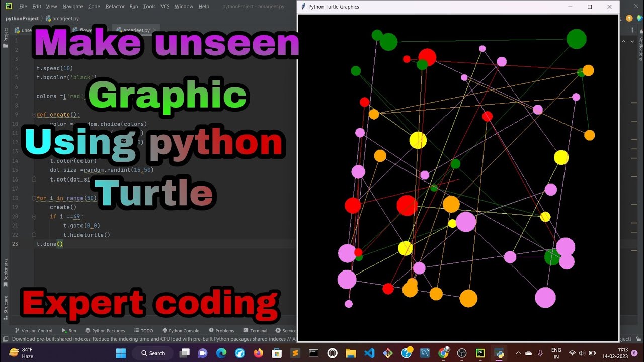Open the Services tool window

coord(286,331)
